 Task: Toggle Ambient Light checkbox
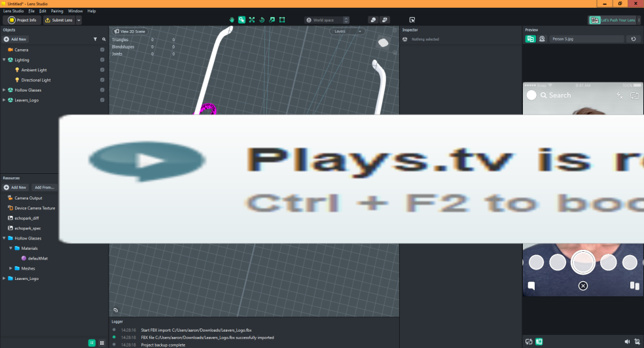102,70
